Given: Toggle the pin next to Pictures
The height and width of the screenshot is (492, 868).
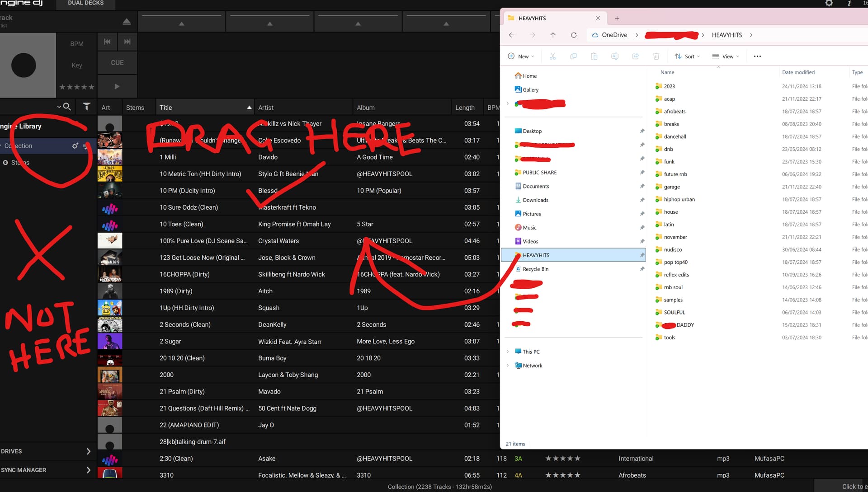Looking at the screenshot, I should coord(642,214).
